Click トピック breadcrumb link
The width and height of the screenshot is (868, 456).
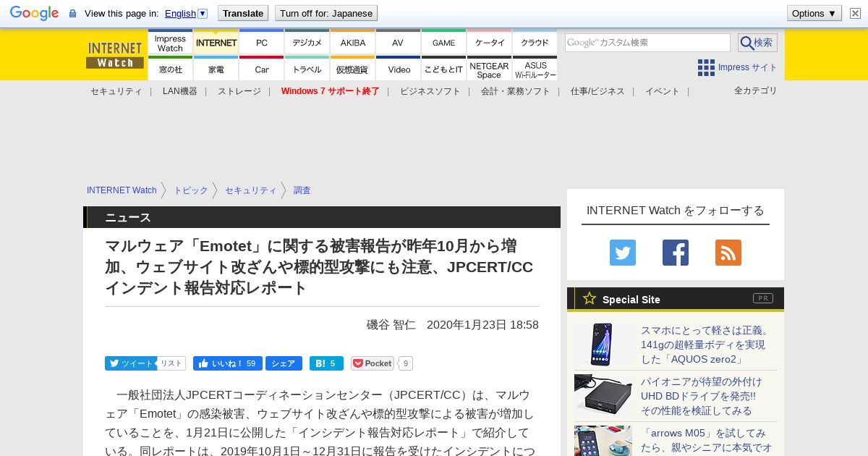(x=191, y=190)
